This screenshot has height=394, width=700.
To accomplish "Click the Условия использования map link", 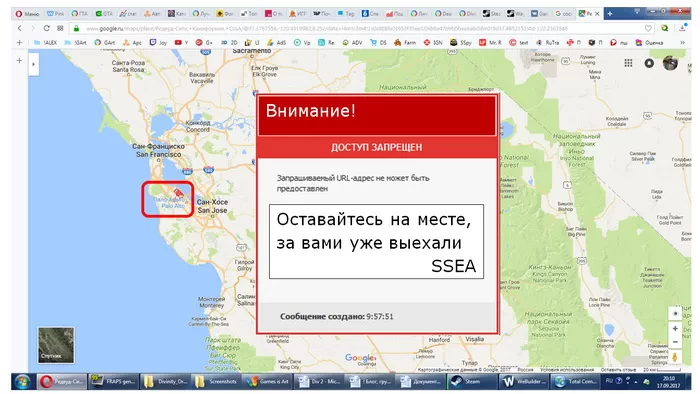I will click(x=567, y=370).
